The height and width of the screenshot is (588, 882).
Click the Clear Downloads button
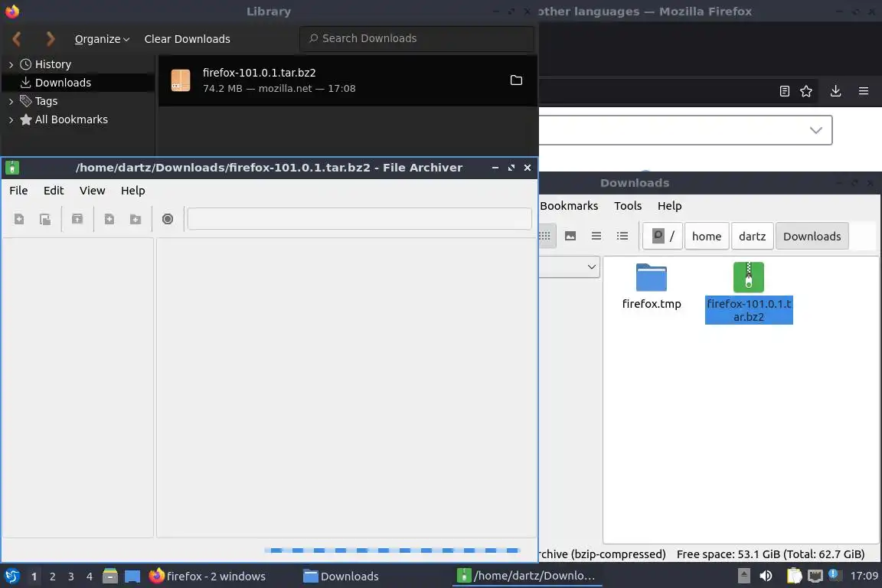coord(188,39)
